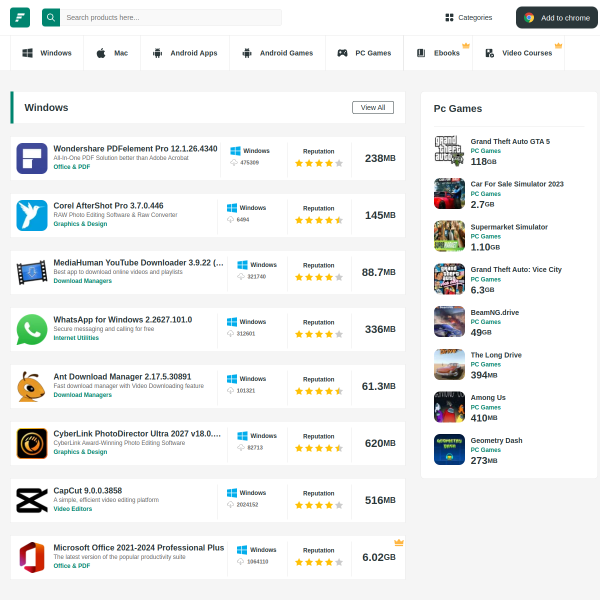
Task: Click Grand Theft Auto GTA 5 thumbnail
Action: tap(449, 151)
